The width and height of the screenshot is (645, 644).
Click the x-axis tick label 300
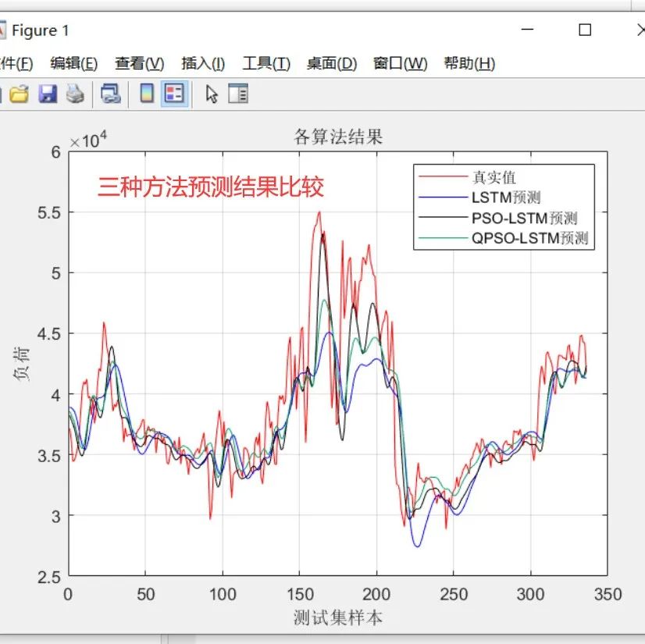[531, 595]
